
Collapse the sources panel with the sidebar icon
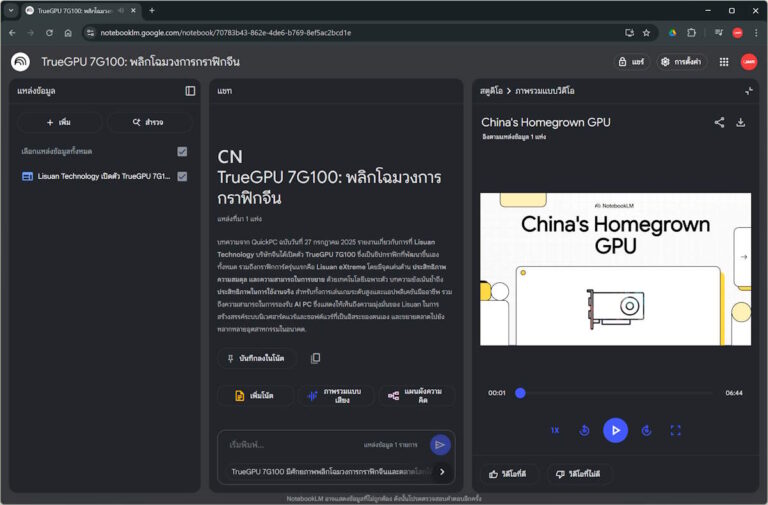point(190,91)
